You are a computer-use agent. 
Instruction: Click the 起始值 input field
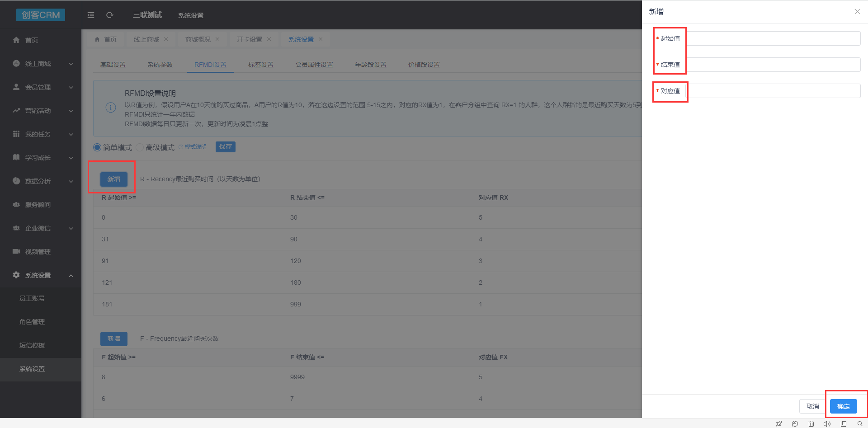[774, 38]
